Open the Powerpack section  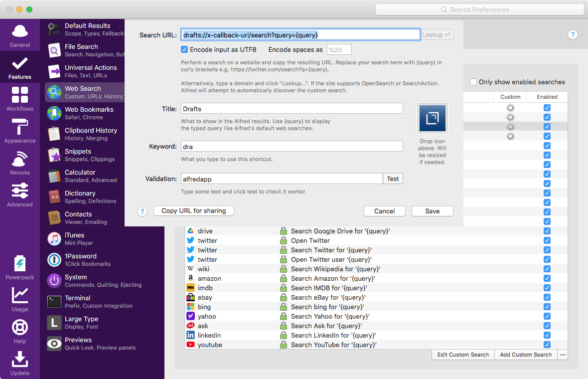pos(20,268)
